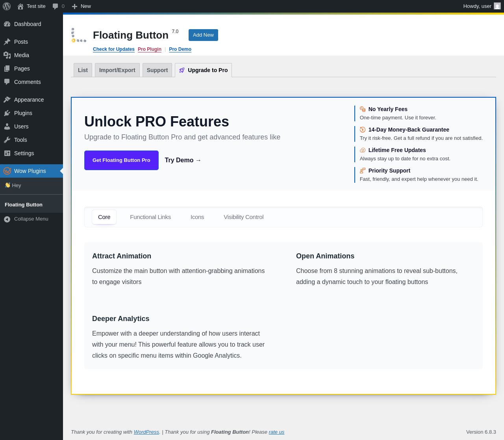Switch to Functional Links tab
The image size is (504, 440).
click(x=150, y=217)
